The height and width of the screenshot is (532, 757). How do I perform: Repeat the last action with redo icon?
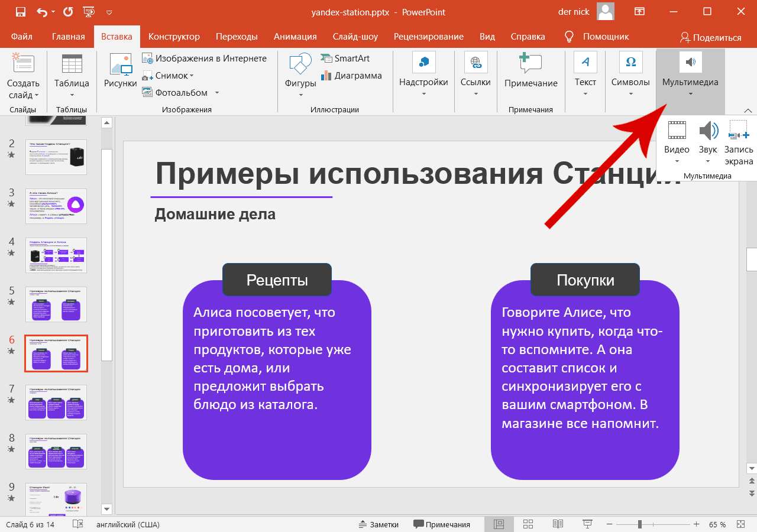pos(67,12)
